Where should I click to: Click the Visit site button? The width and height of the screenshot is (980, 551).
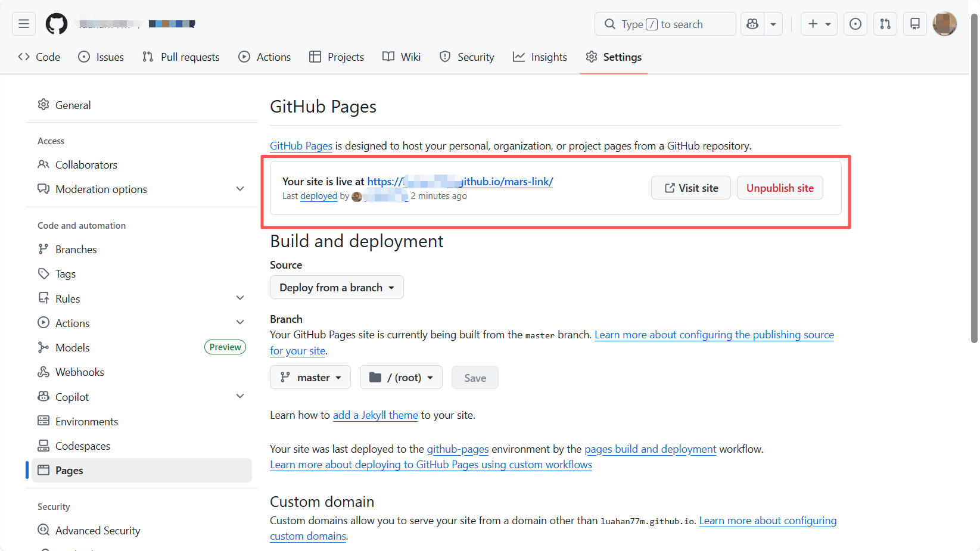tap(690, 188)
